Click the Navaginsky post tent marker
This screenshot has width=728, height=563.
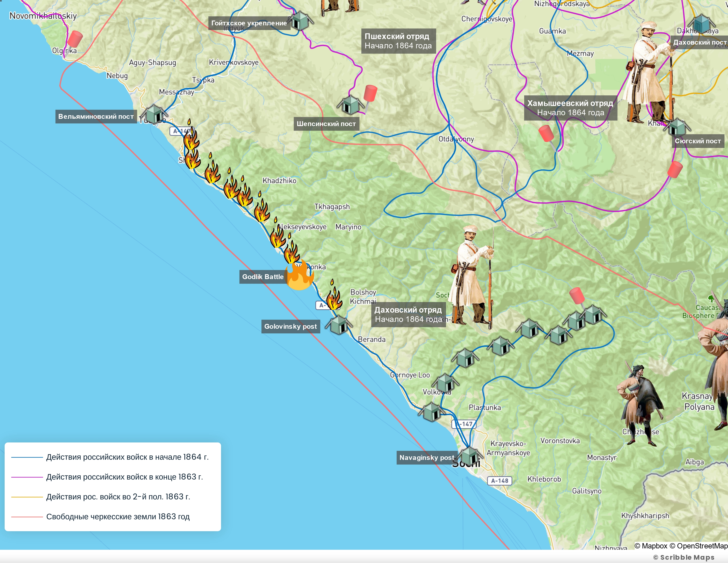click(x=469, y=456)
